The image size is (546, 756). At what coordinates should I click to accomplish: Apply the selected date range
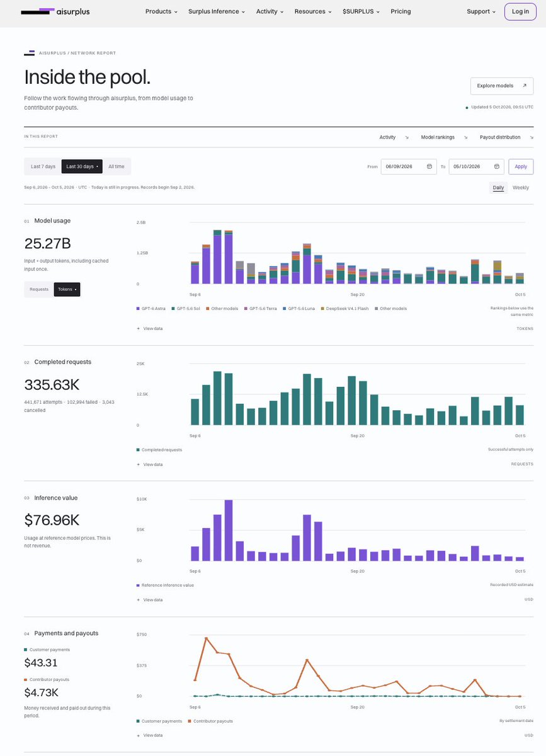point(521,166)
